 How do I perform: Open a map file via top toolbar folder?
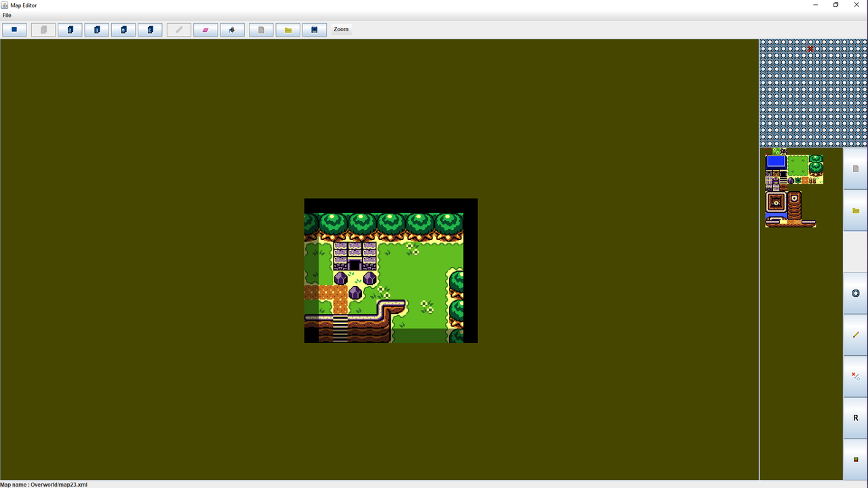tap(288, 30)
